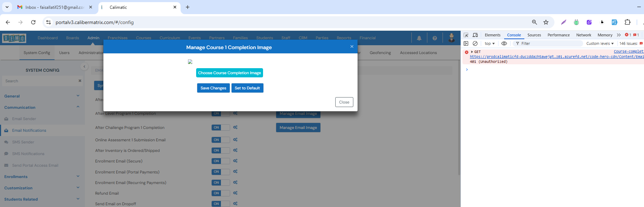
Task: Click the help question mark icon
Action: [x=435, y=38]
